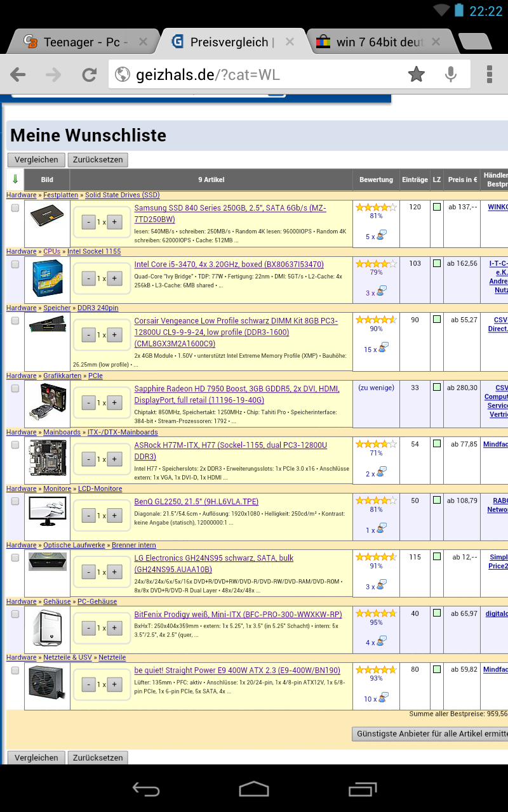The height and width of the screenshot is (812, 508).
Task: Switch to win 7 64bit tab
Action: pos(381,42)
